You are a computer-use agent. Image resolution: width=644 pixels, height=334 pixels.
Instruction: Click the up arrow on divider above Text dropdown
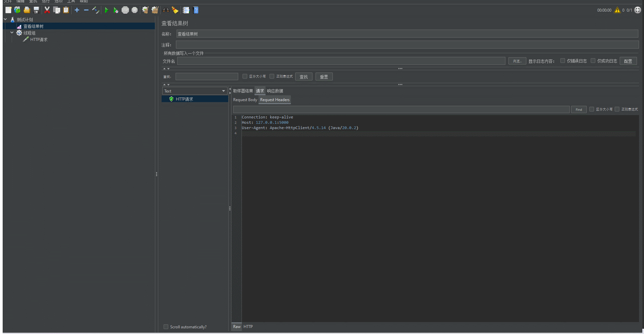(x=164, y=84)
